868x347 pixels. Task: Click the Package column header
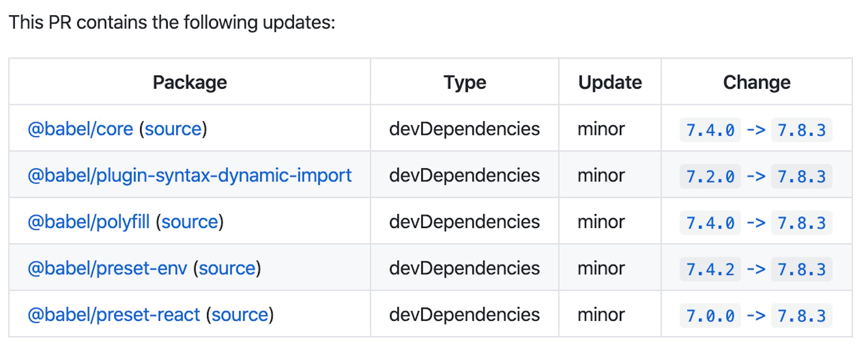[x=189, y=82]
